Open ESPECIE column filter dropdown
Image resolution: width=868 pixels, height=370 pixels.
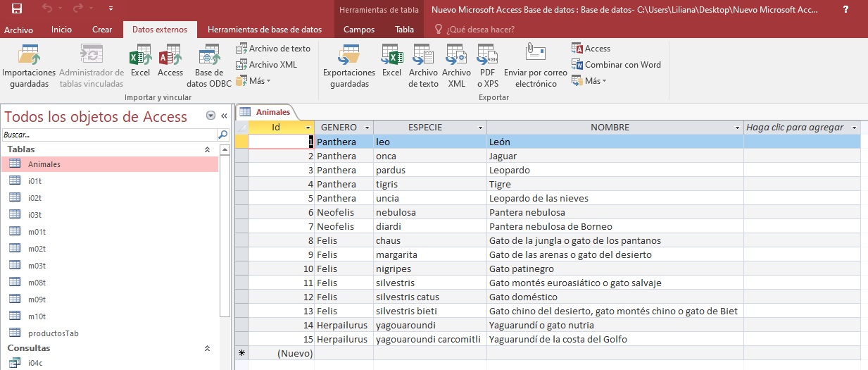[481, 128]
